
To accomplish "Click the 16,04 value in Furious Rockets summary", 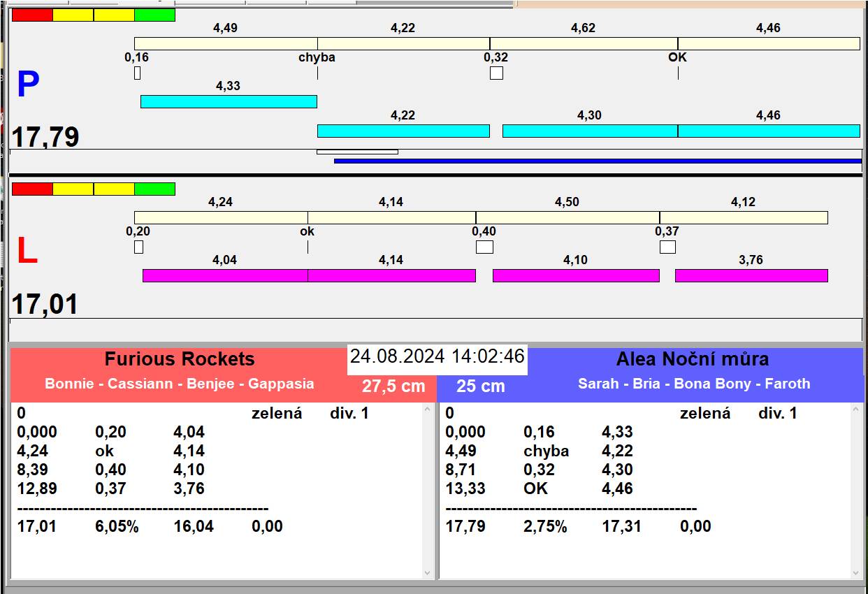I will 194,526.
